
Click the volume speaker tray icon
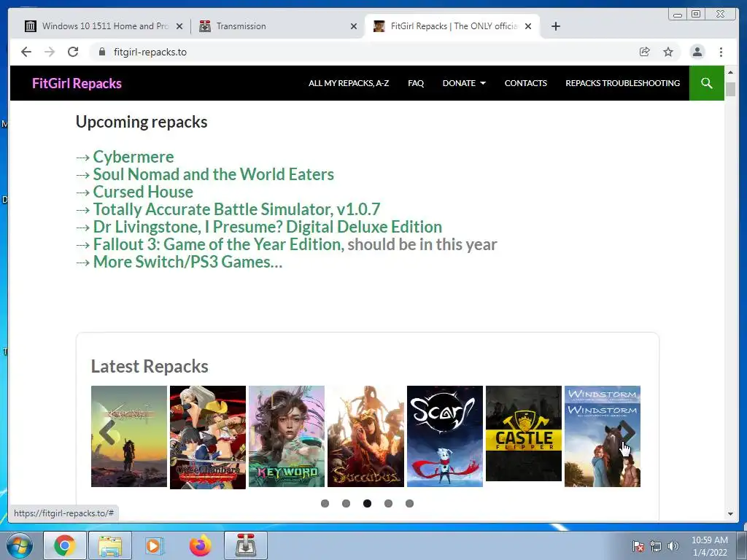click(673, 546)
